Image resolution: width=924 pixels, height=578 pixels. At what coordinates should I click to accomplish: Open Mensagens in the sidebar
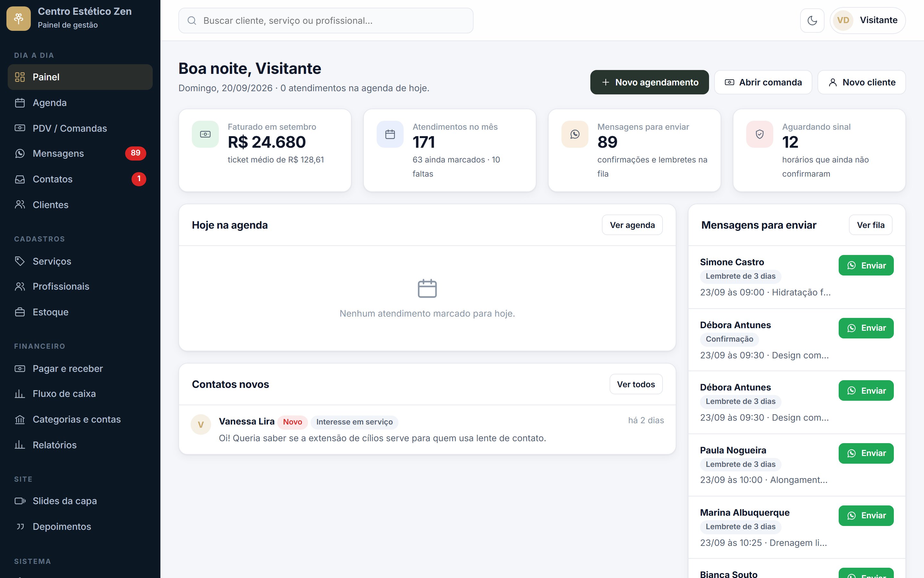[80, 154]
